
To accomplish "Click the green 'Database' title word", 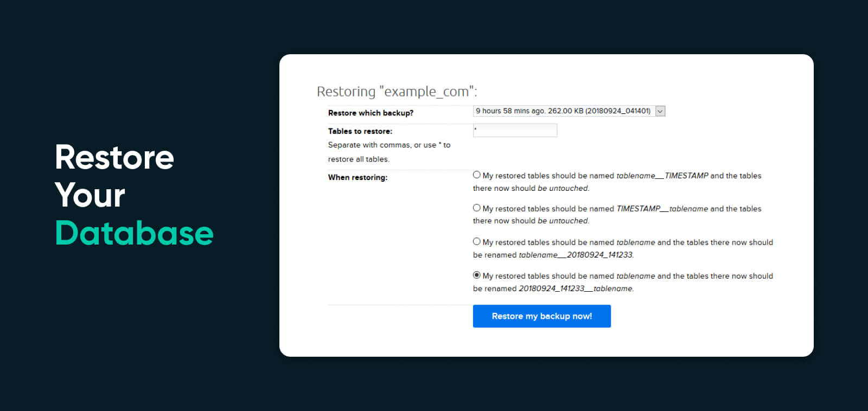I will click(x=134, y=233).
